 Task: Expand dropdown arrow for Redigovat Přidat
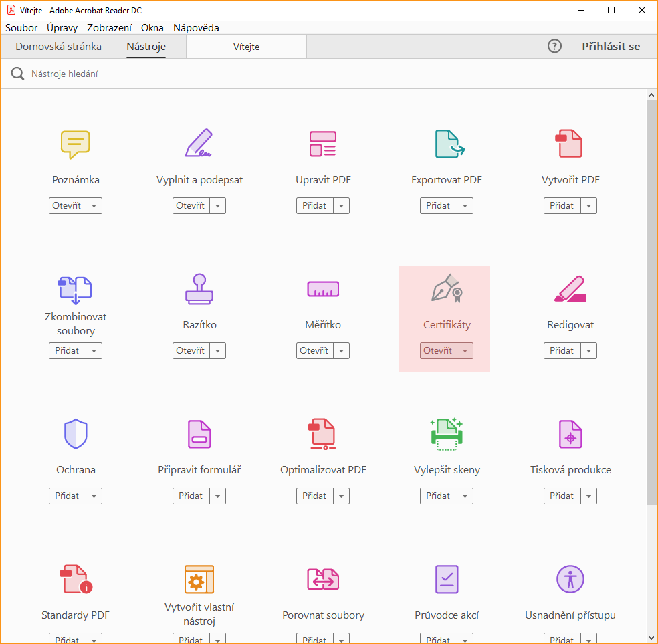[588, 350]
